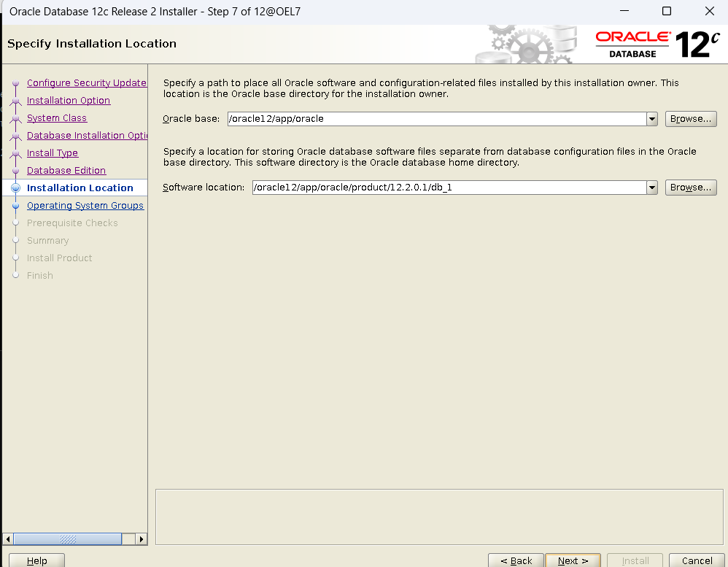Click the Installation Option step marker icon

(16, 101)
